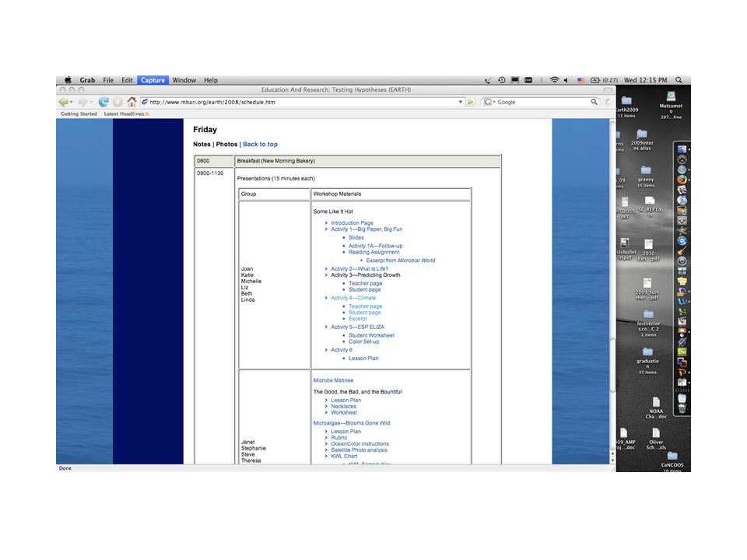747x560 pixels.
Task: Open the 2009interns alias folder on the desktop
Action: (x=642, y=140)
